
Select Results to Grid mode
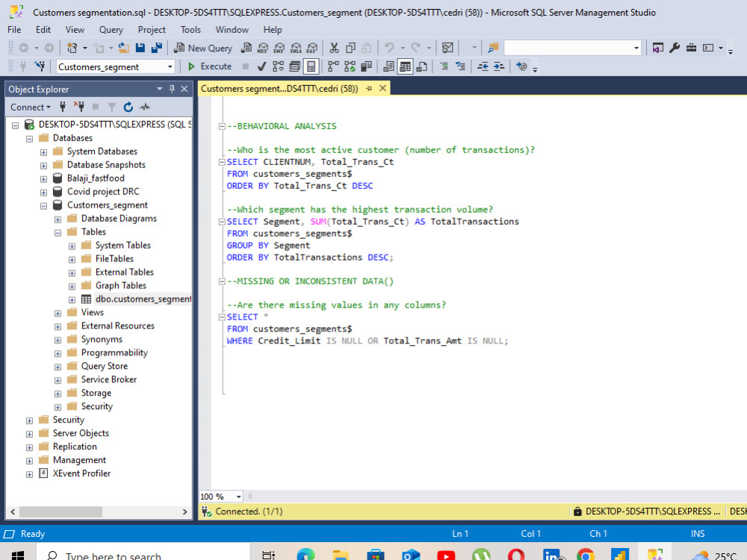pyautogui.click(x=405, y=66)
